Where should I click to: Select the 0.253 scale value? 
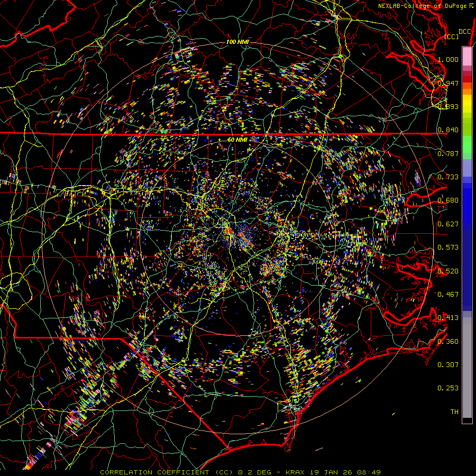[448, 388]
